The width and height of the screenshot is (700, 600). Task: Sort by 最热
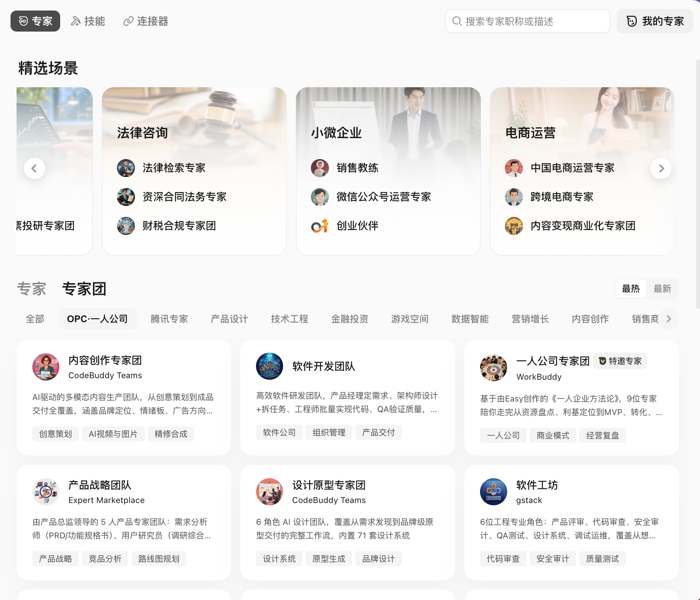631,289
